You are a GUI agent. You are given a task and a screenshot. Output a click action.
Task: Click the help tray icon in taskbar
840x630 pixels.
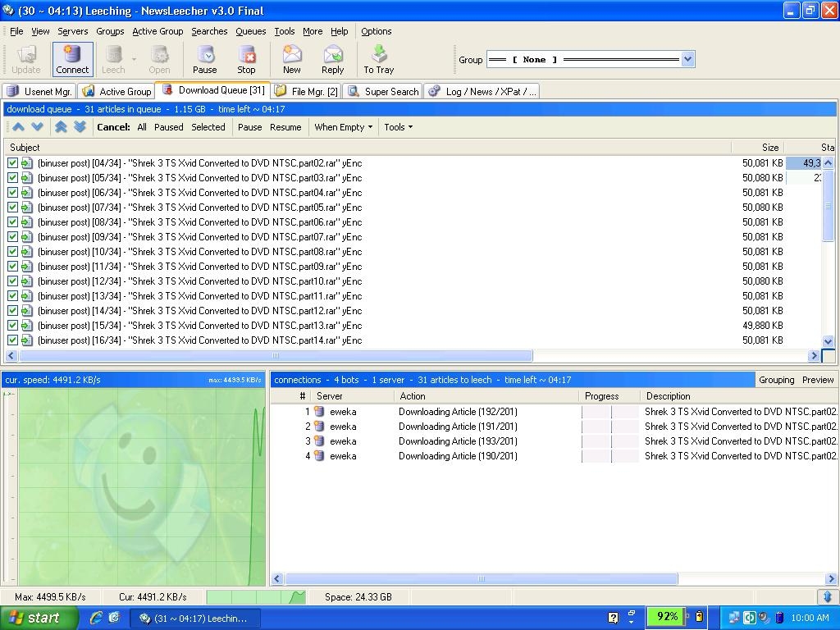[614, 618]
